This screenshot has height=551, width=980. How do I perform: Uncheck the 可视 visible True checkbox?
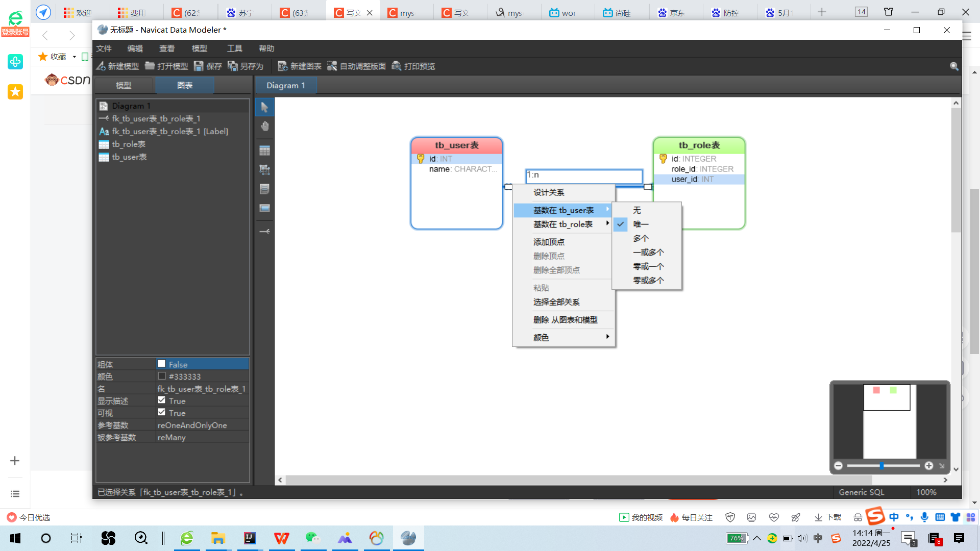[162, 412]
